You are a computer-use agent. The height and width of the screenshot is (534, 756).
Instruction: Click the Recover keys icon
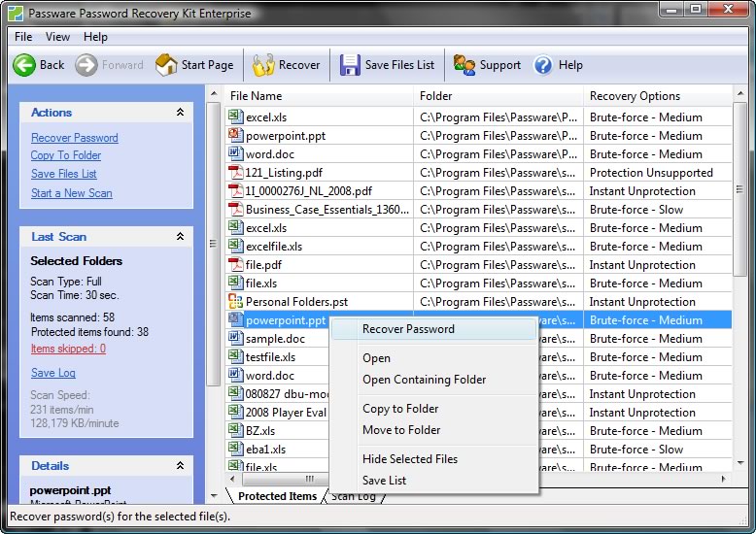click(x=263, y=65)
